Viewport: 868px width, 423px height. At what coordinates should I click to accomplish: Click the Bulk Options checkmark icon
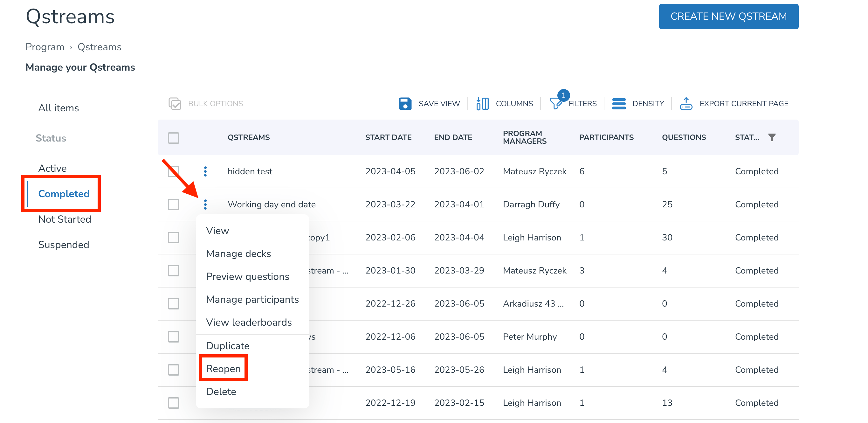pyautogui.click(x=175, y=103)
